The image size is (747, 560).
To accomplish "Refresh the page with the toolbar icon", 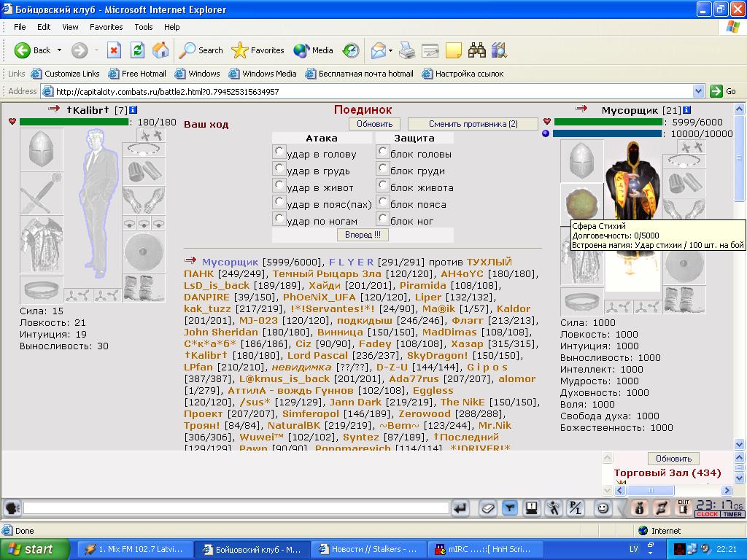I will [x=137, y=50].
